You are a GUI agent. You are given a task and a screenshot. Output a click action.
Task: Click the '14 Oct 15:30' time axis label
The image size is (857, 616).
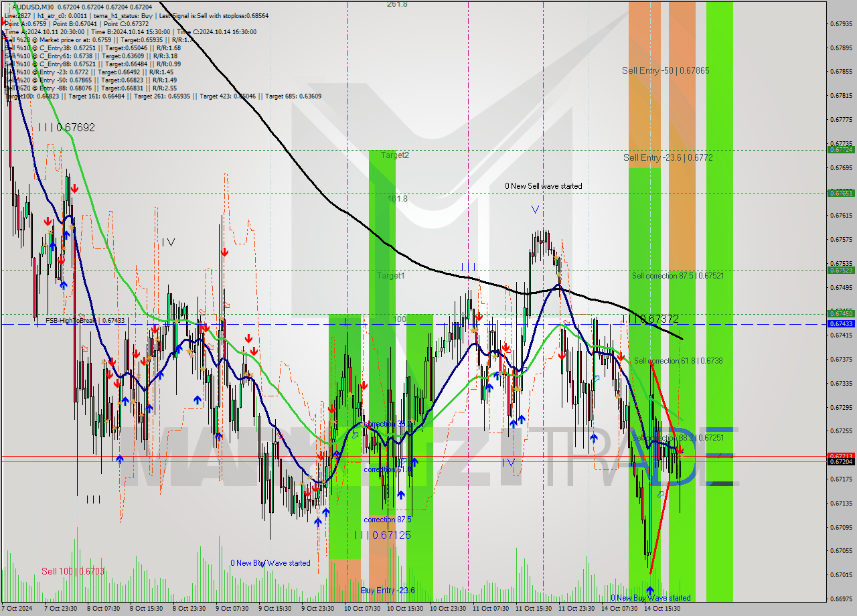(661, 609)
